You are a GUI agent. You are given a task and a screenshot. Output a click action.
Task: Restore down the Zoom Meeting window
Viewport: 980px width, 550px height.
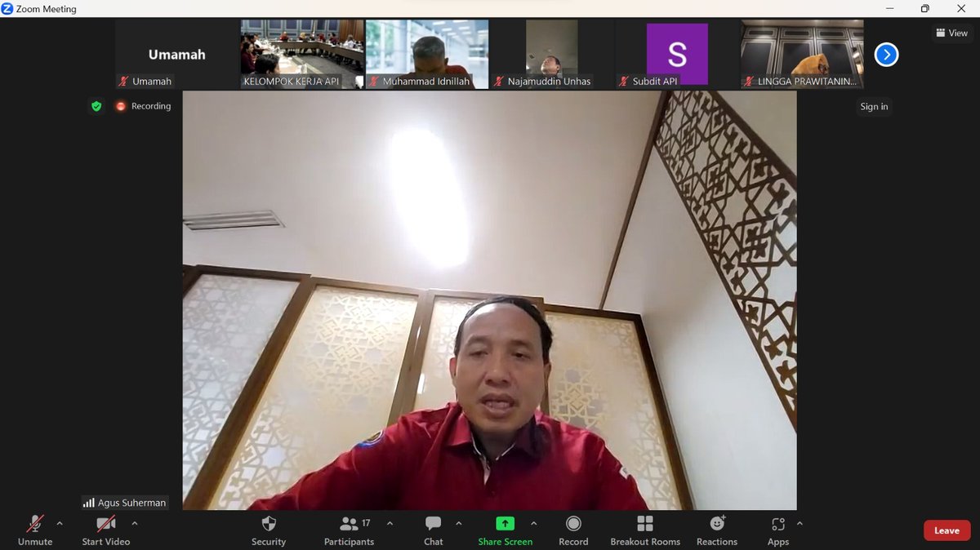[x=924, y=9]
